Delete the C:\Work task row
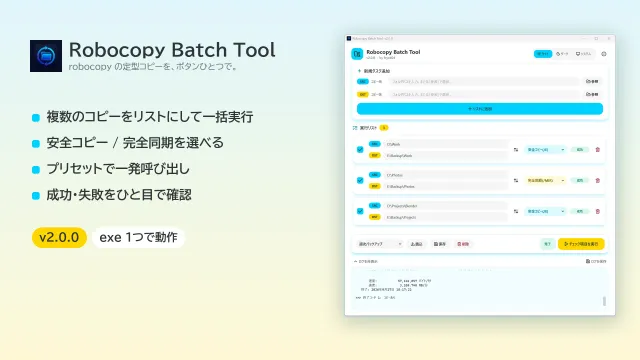640x360 pixels. click(598, 150)
